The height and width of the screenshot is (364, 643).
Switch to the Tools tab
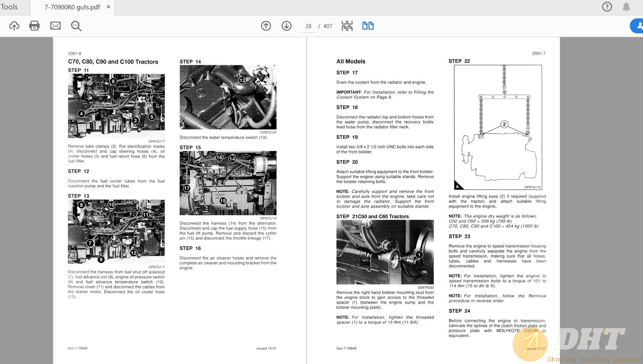(9, 7)
